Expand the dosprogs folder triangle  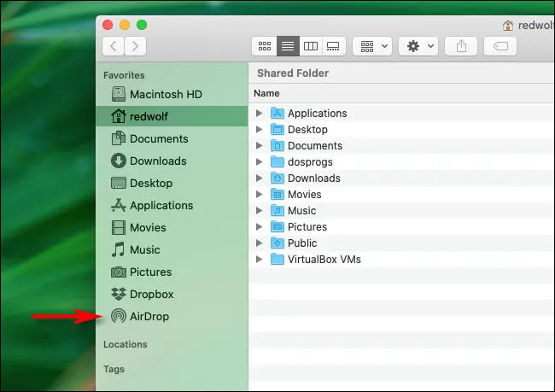point(260,162)
